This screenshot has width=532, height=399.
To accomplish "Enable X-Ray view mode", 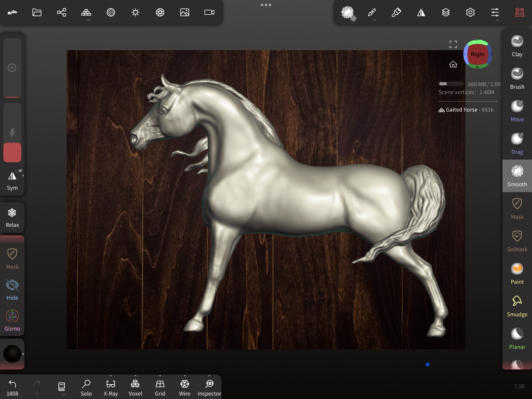I will [x=110, y=388].
